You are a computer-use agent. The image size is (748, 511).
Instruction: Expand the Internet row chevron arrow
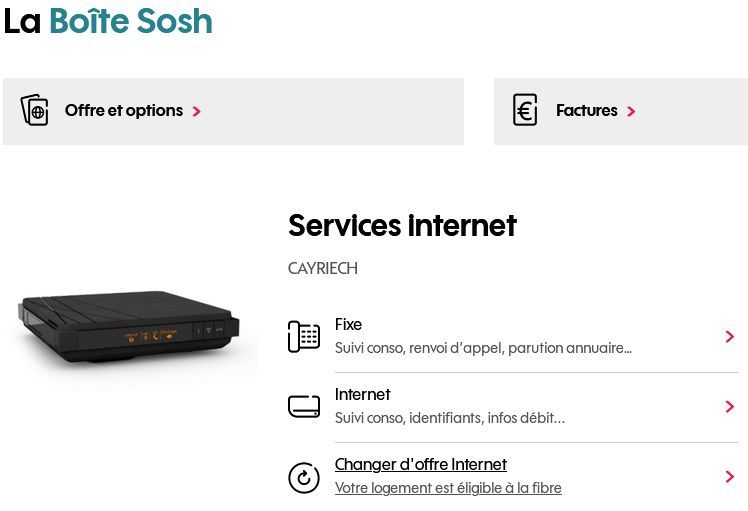point(729,407)
